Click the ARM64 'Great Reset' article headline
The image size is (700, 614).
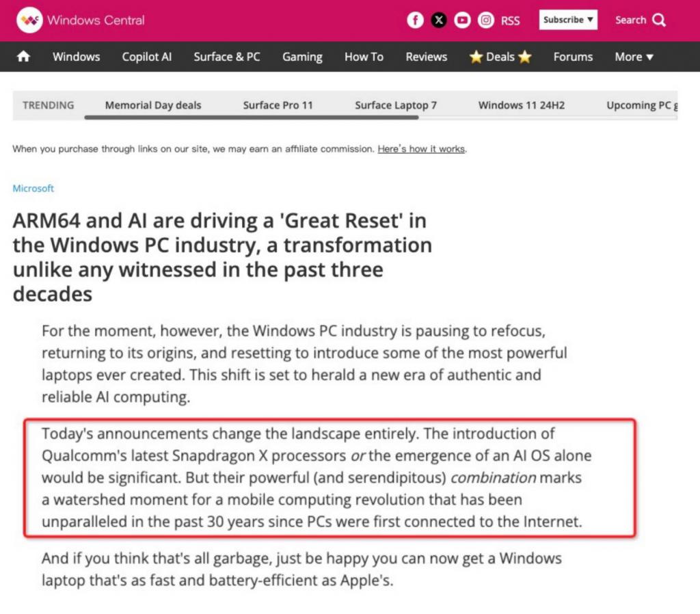coord(222,257)
